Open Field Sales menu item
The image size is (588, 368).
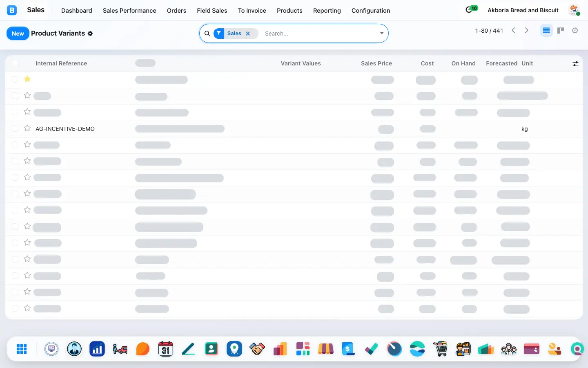pos(212,11)
